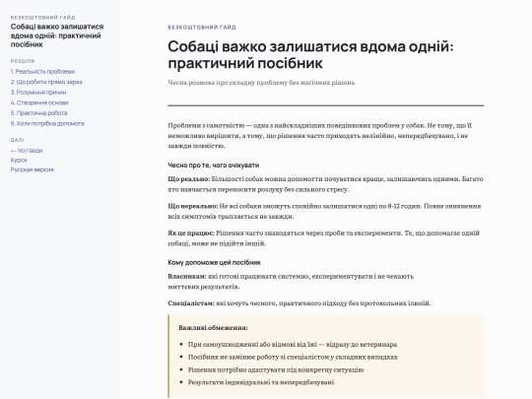
Task: Click the 'Безкоштовний гайд' label above main title
Action: [202, 28]
